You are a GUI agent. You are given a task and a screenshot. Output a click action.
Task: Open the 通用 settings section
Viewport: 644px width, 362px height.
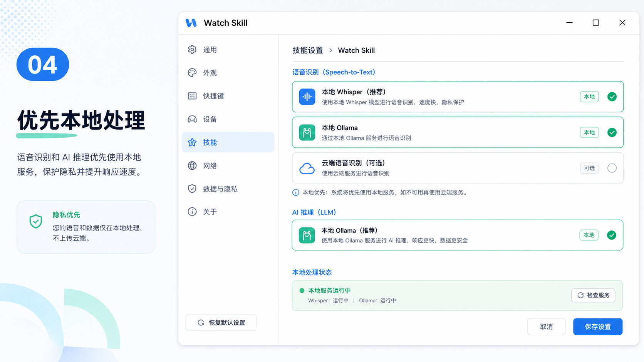(x=228, y=50)
